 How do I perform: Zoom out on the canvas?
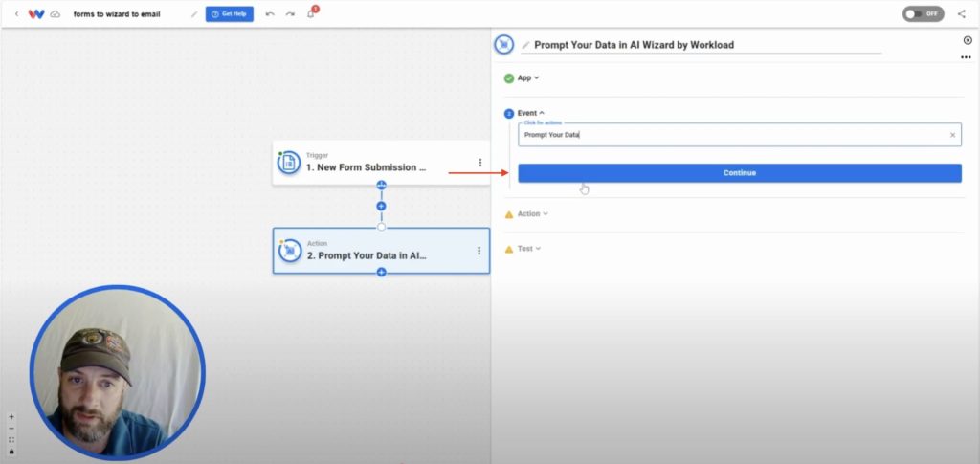tap(11, 429)
